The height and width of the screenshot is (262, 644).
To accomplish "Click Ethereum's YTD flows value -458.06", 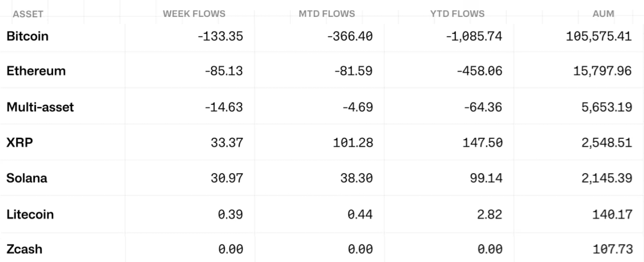I will (x=479, y=71).
